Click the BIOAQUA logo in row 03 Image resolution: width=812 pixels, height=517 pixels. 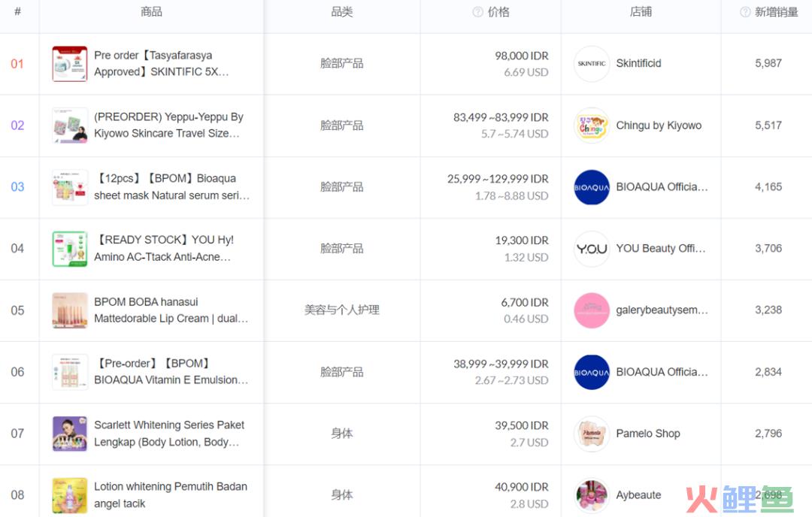click(x=592, y=187)
